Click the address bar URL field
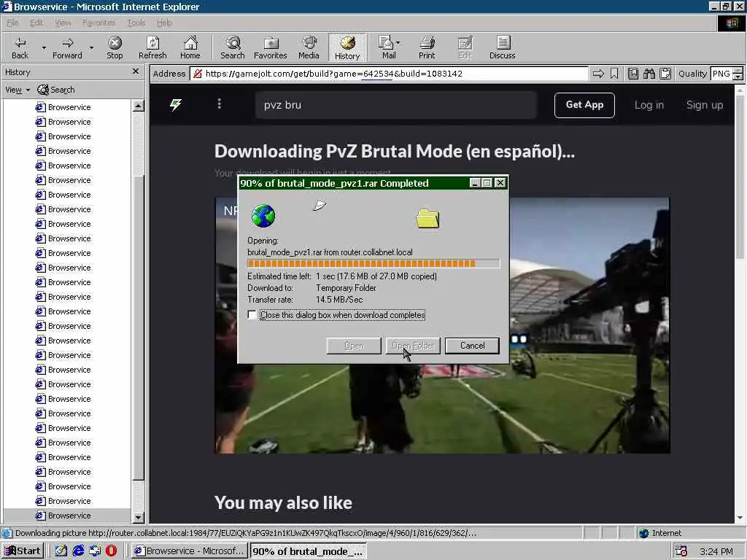The height and width of the screenshot is (560, 747). click(390, 74)
